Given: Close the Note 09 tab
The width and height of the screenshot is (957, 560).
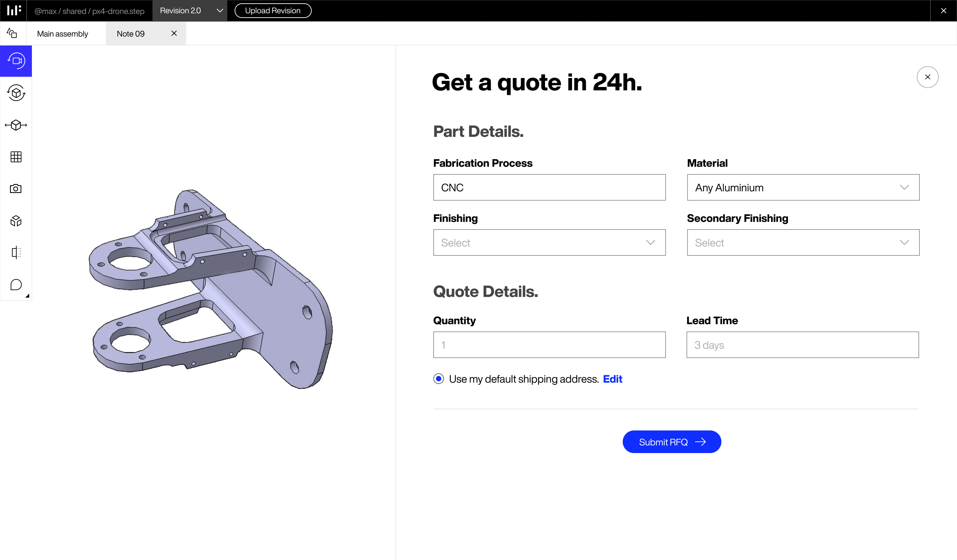Looking at the screenshot, I should coord(174,34).
